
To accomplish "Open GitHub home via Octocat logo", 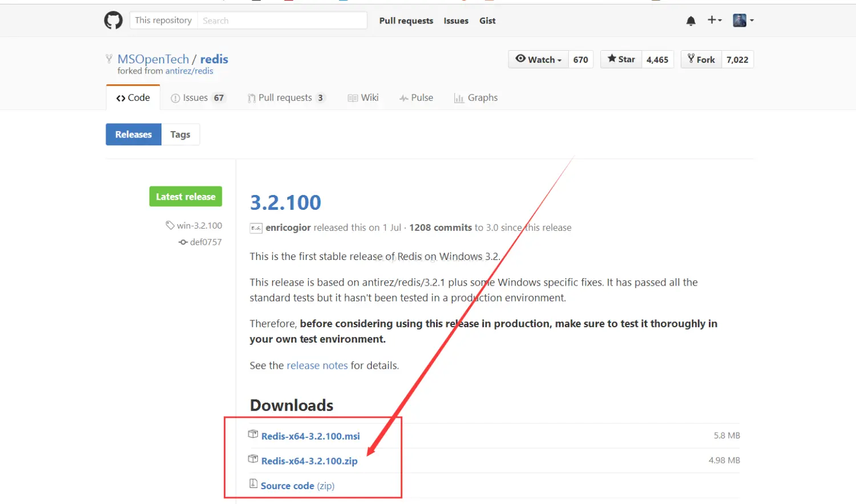I will pyautogui.click(x=113, y=21).
